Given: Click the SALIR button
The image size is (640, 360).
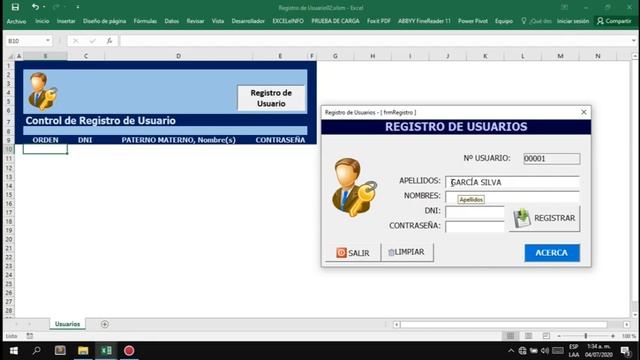Looking at the screenshot, I should click(x=353, y=253).
